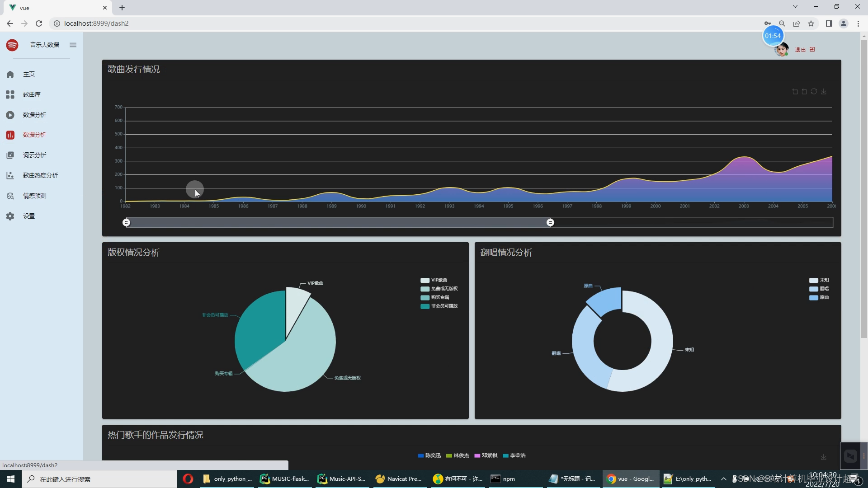The width and height of the screenshot is (868, 488).
Task: Click the area zoom icon on line chart
Action: [795, 92]
